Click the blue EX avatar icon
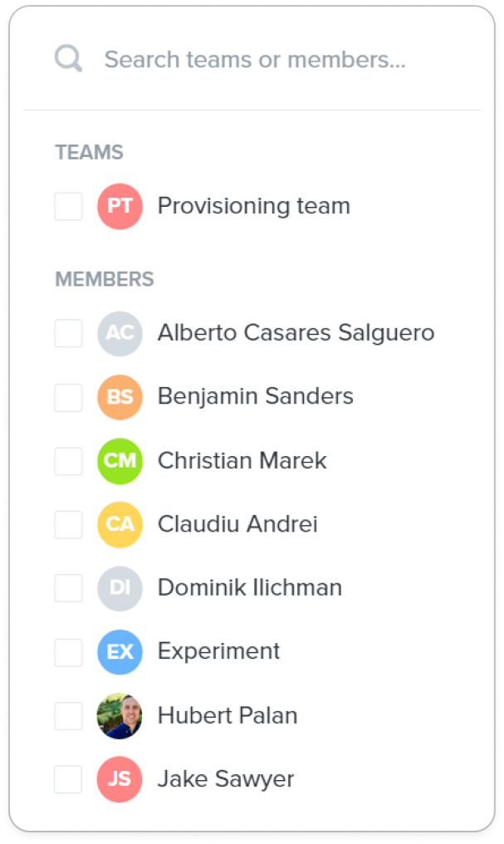The height and width of the screenshot is (844, 504). click(120, 652)
